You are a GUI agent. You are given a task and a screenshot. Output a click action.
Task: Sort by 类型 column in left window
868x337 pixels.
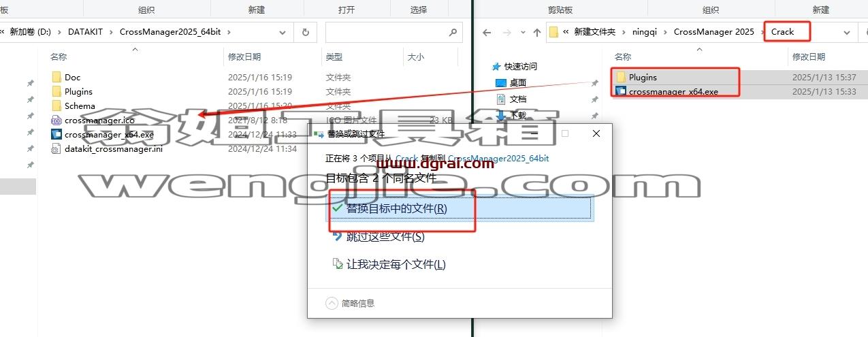pyautogui.click(x=334, y=57)
